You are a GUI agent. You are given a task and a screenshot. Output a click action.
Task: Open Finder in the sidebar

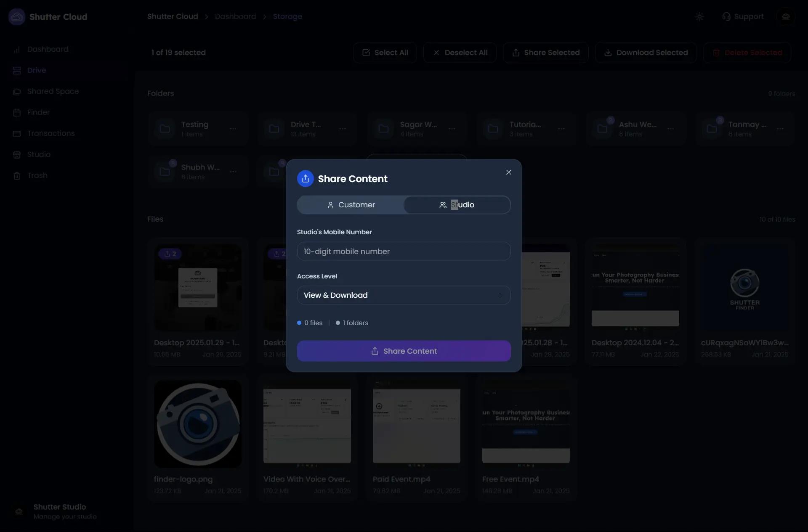[x=38, y=112]
